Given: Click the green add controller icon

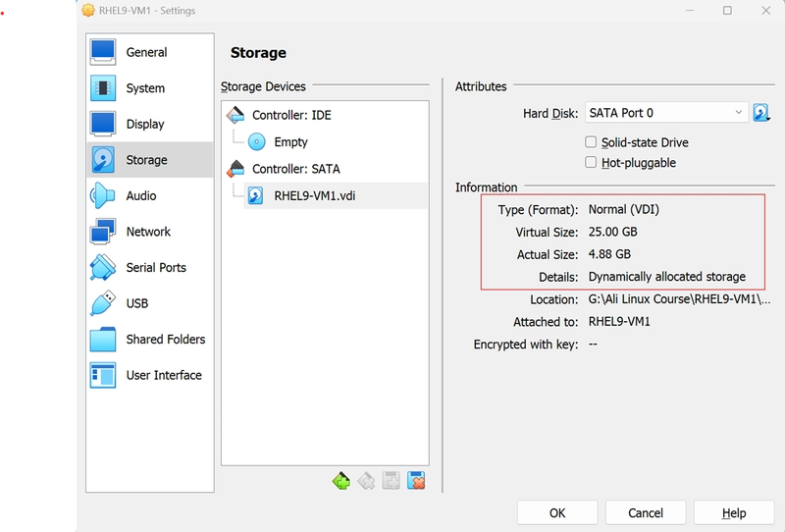Looking at the screenshot, I should click(x=340, y=481).
